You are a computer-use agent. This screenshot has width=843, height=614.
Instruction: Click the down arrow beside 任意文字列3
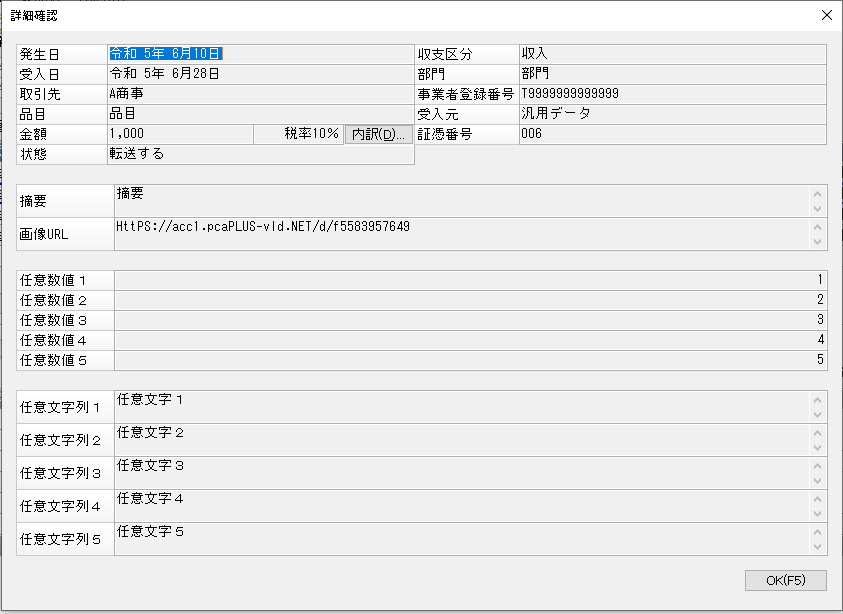(817, 481)
